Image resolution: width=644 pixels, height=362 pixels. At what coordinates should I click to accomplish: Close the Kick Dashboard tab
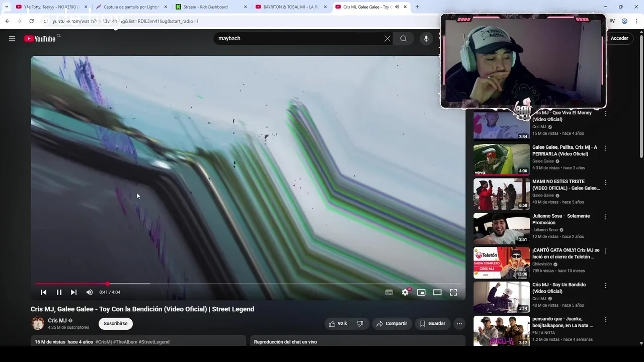pos(246,7)
